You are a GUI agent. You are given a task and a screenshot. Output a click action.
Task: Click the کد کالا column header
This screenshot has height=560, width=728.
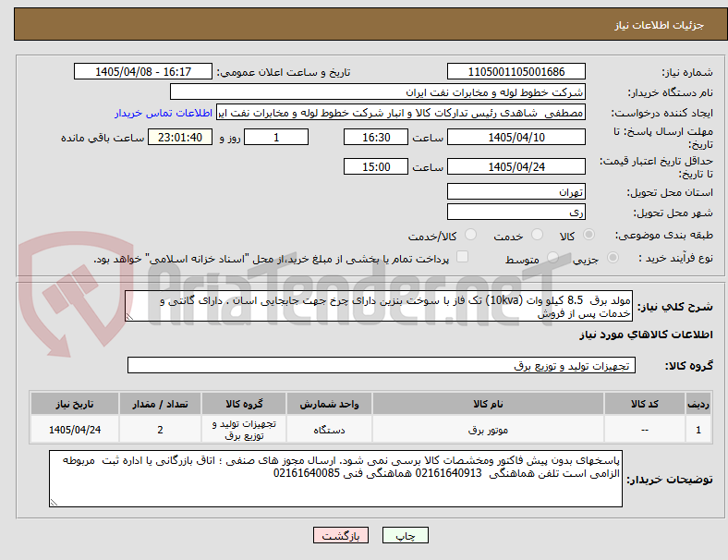pyautogui.click(x=645, y=404)
